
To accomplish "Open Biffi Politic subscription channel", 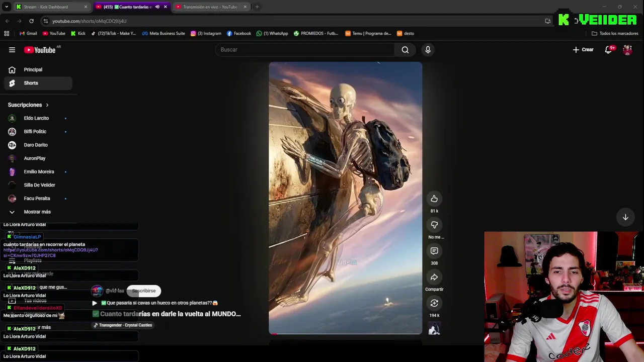I will point(37,132).
